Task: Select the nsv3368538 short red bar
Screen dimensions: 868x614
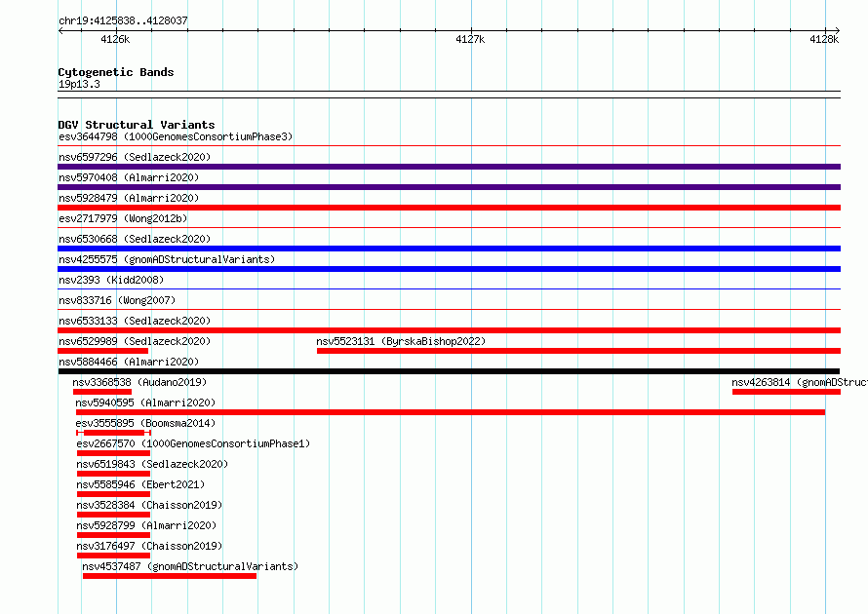Action: 102,392
